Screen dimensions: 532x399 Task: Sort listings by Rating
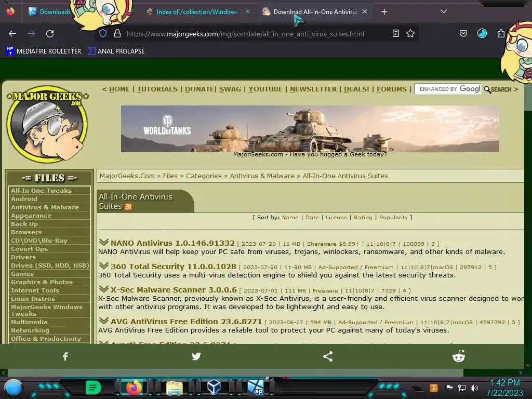pos(363,218)
